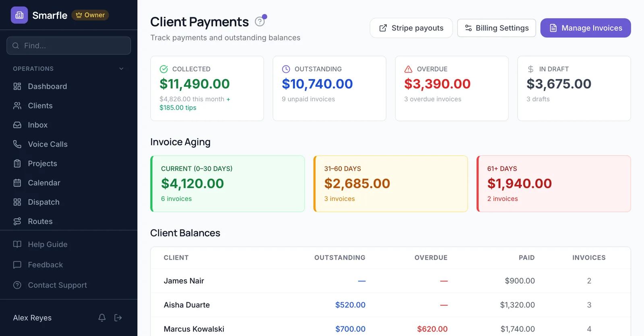The width and height of the screenshot is (644, 336).
Task: Click the Collected summary card
Action: tap(207, 88)
